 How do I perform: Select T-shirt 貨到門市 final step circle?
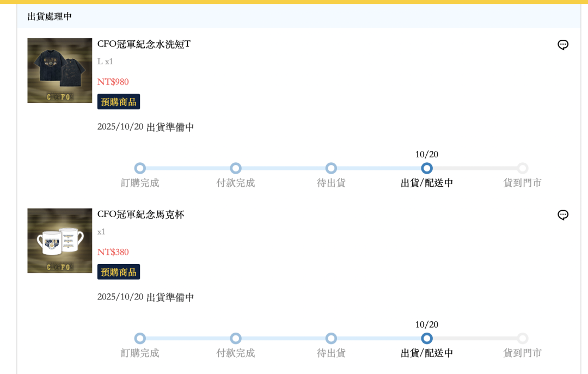[523, 168]
